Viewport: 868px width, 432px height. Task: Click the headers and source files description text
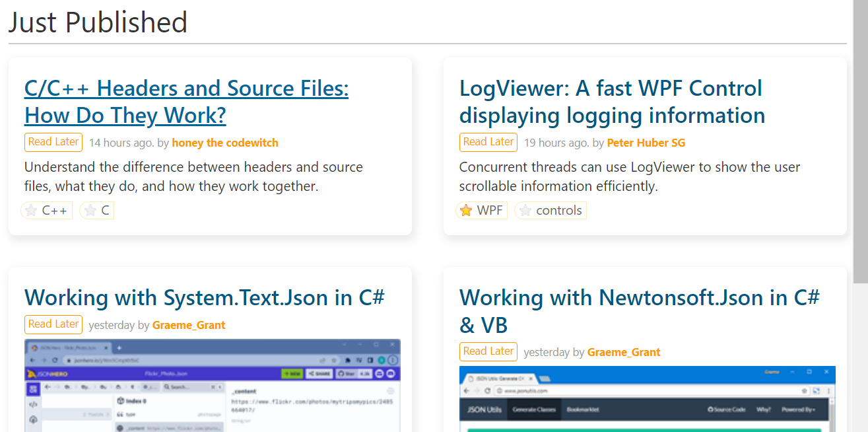tap(193, 176)
